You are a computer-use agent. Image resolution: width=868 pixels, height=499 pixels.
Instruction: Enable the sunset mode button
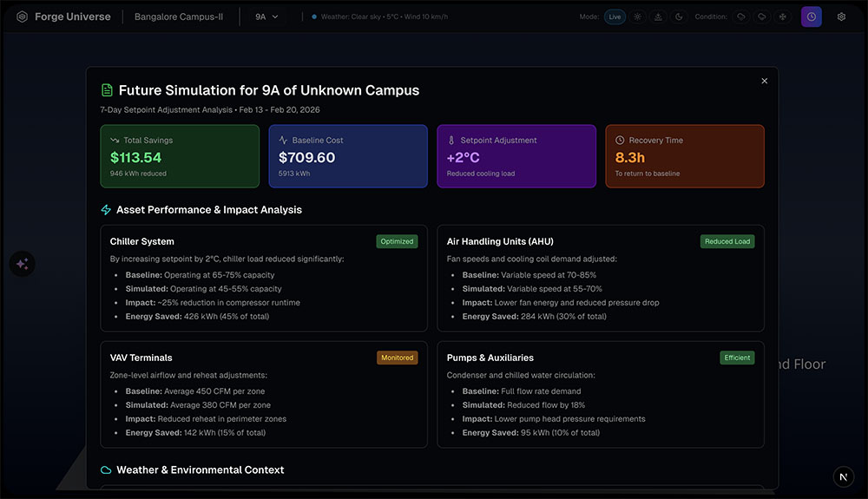coord(659,16)
